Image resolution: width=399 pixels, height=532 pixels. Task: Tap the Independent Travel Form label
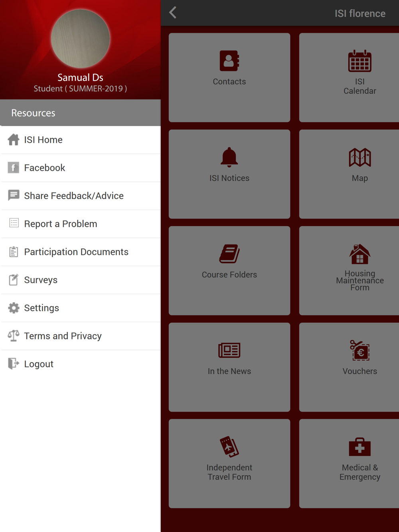[229, 472]
